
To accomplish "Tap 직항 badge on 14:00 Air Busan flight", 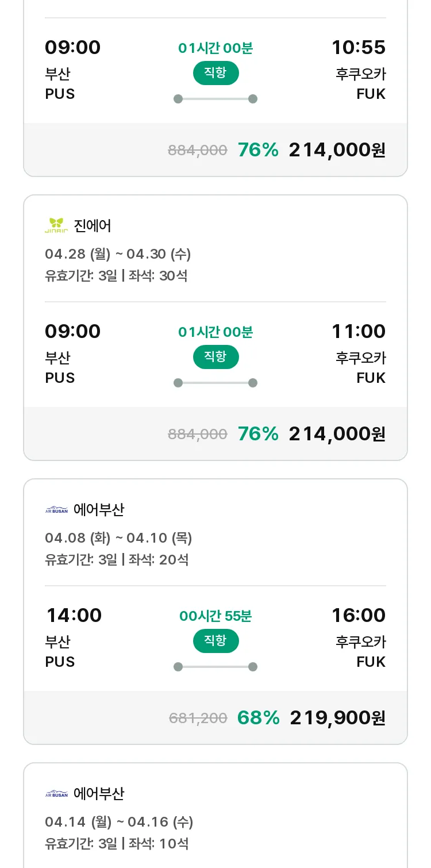I will pyautogui.click(x=215, y=641).
